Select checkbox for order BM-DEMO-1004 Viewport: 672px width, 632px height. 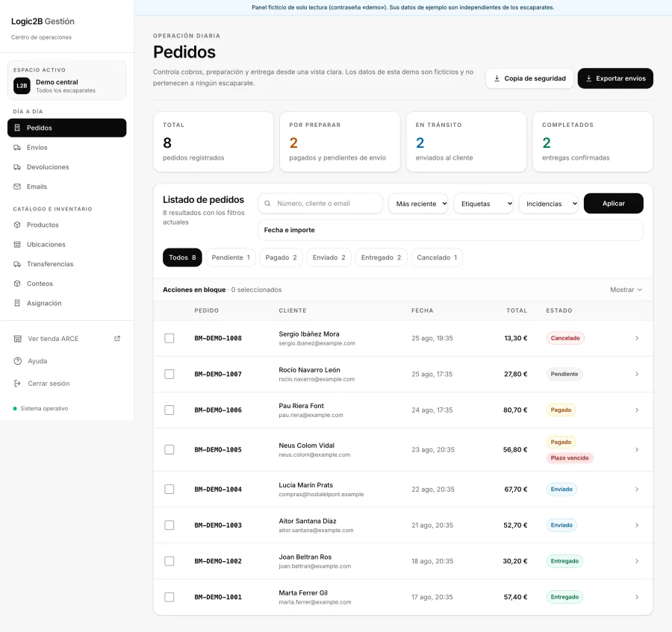pos(169,489)
